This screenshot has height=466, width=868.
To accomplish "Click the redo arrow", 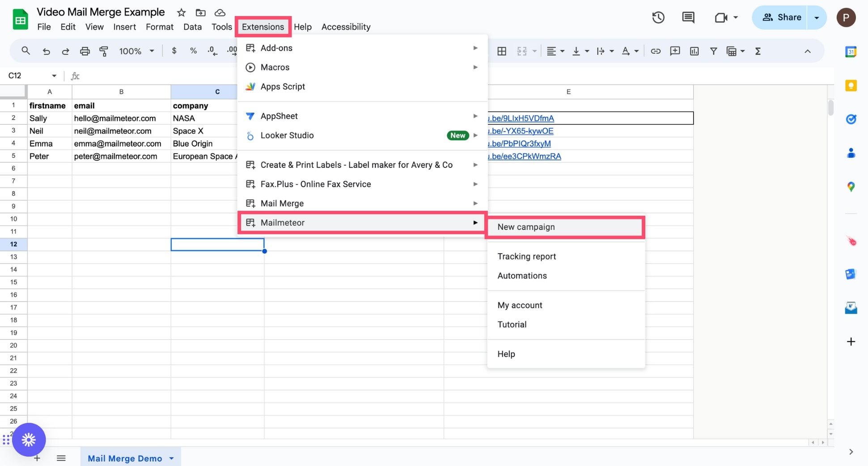I will coord(65,51).
